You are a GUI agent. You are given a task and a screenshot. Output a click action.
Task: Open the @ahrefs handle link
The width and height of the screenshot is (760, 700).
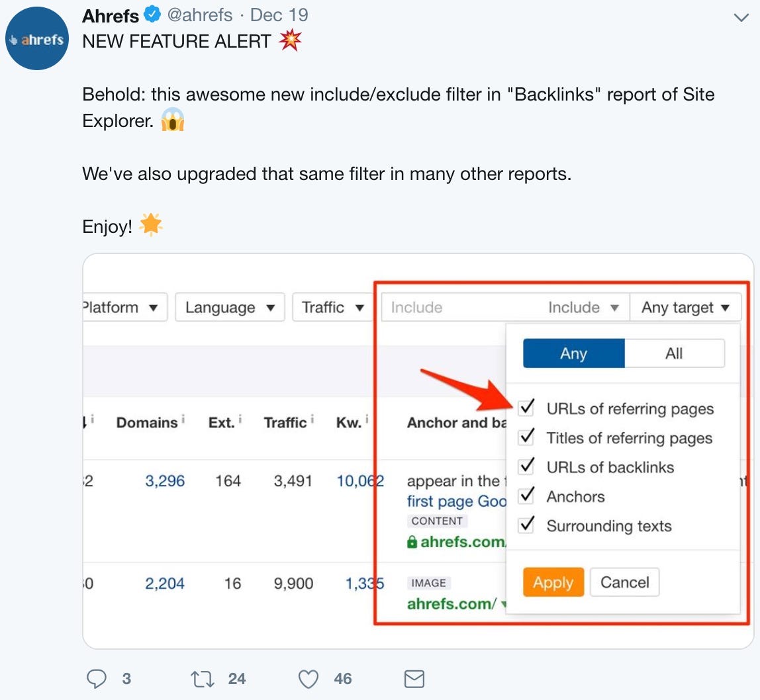coord(199,15)
